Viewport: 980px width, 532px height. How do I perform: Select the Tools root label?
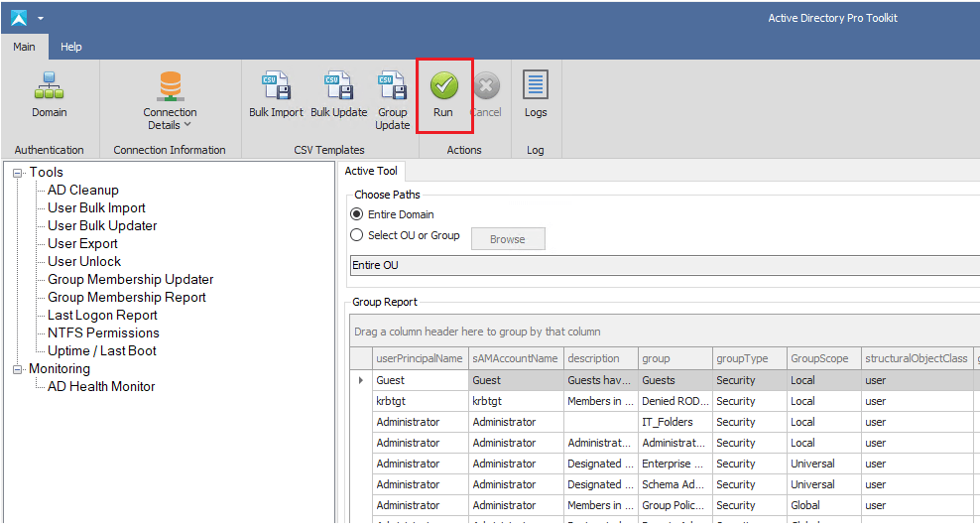[x=47, y=172]
